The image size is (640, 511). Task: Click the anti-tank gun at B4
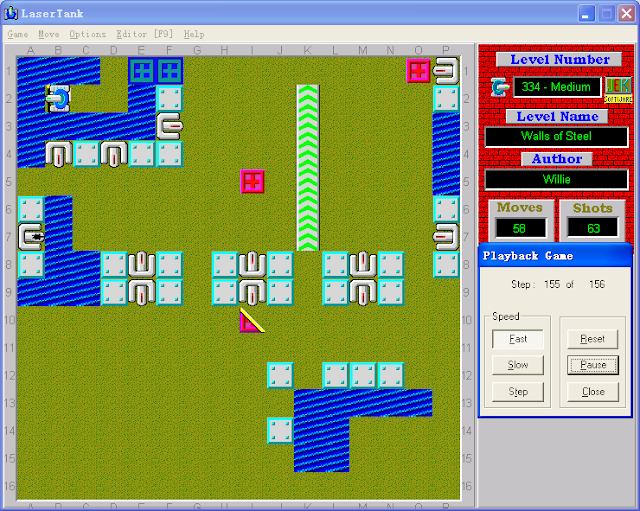tap(58, 154)
